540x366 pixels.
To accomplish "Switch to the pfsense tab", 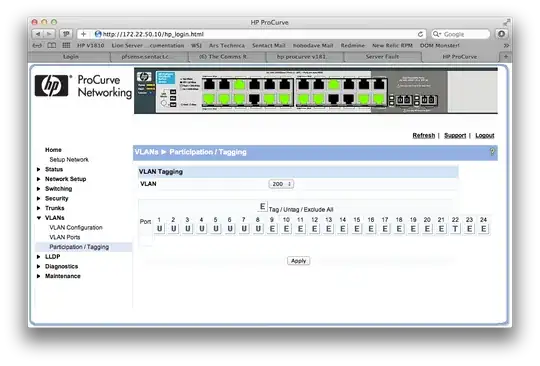I will click(x=149, y=56).
